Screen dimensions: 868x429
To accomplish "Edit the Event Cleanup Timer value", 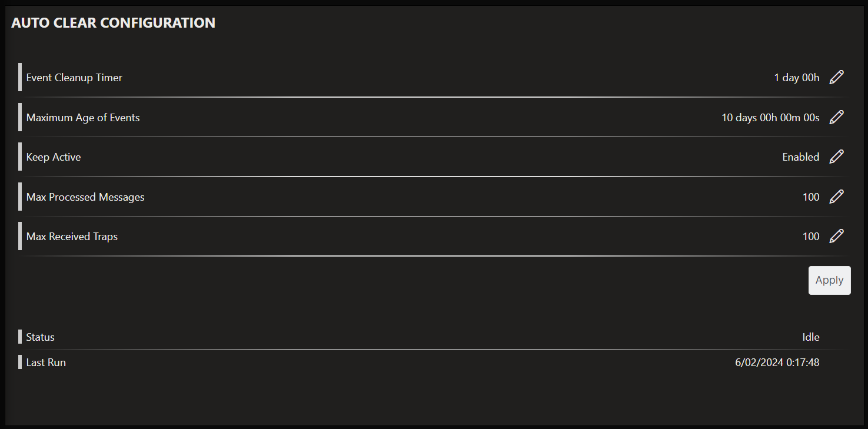I will coord(836,77).
